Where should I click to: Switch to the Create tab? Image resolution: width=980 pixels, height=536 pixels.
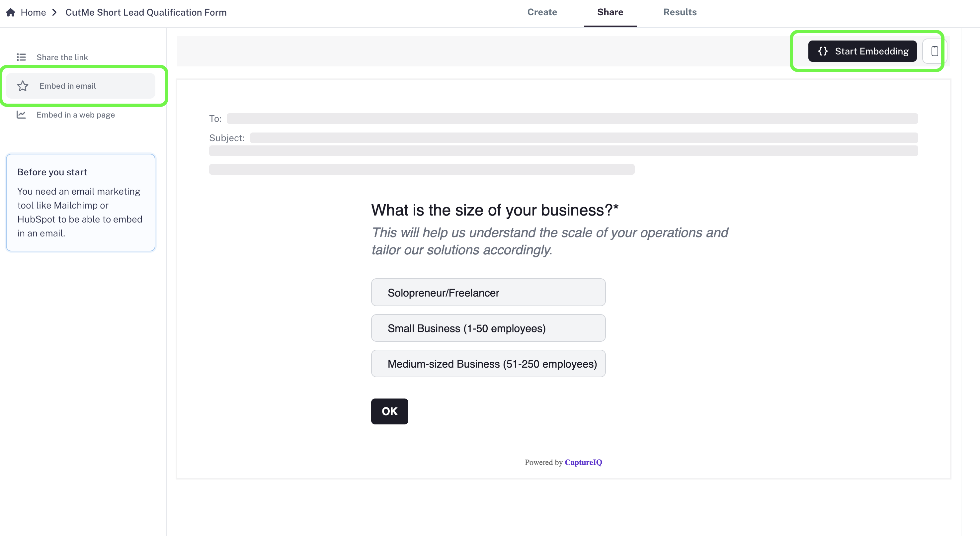(x=542, y=12)
